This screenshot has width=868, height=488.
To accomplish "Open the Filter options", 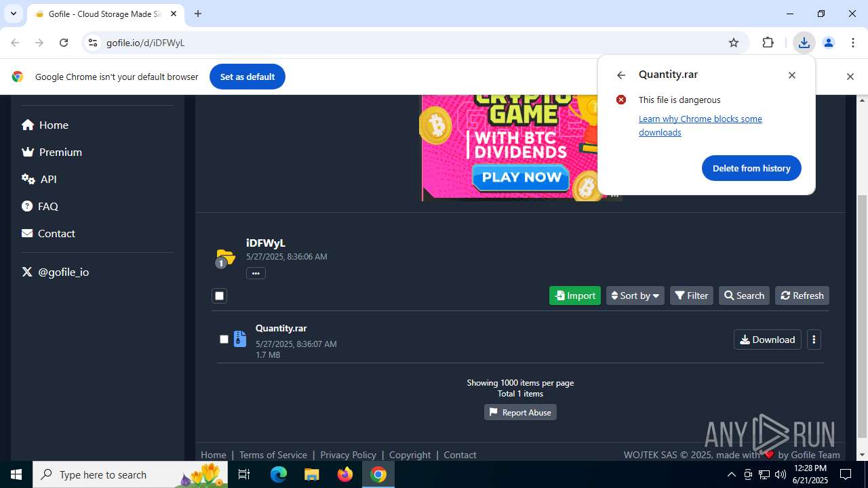I will (x=692, y=296).
